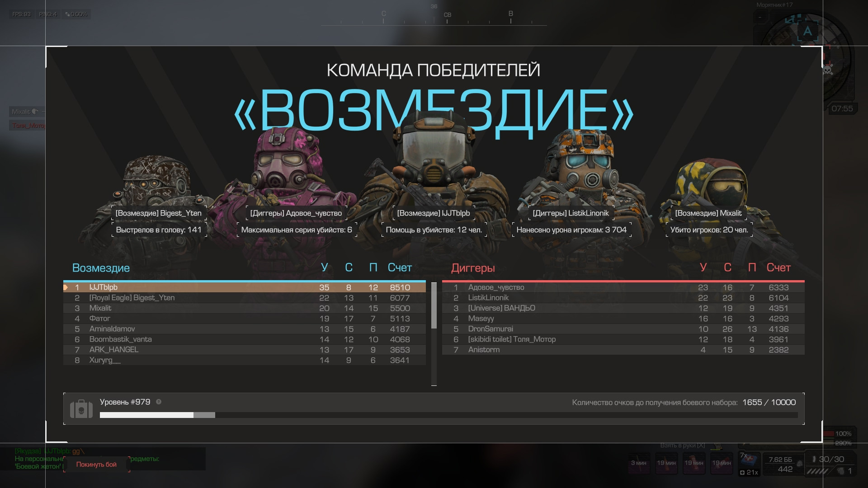Click the skull marker on minimap
This screenshot has width=868, height=488.
pyautogui.click(x=828, y=69)
